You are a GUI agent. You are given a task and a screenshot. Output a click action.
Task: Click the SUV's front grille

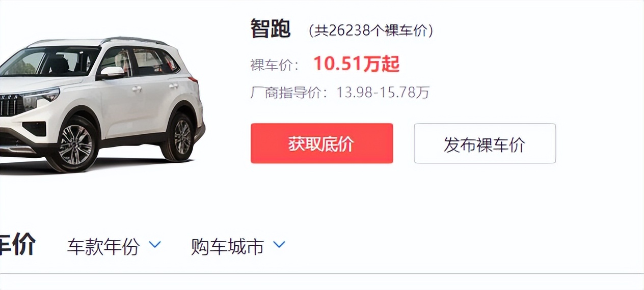pos(10,104)
